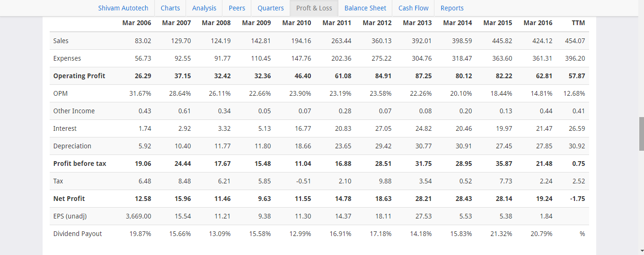Click the Proft & Loss tab
The height and width of the screenshot is (255, 644).
314,8
